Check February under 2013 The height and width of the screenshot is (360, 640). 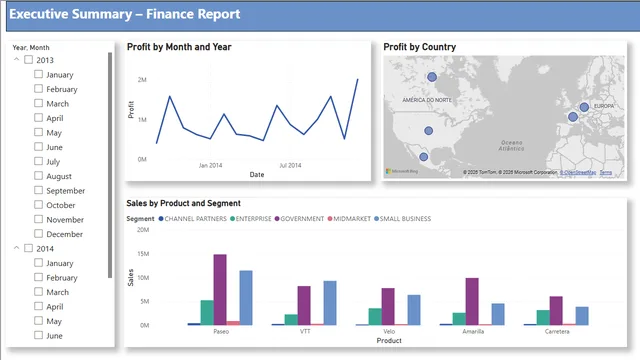pos(38,89)
